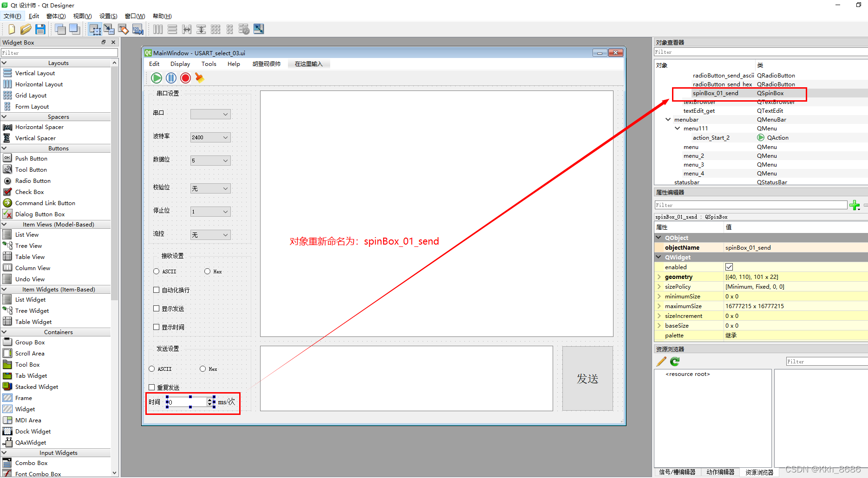Click the green reload resources icon
868x478 pixels.
coord(675,361)
